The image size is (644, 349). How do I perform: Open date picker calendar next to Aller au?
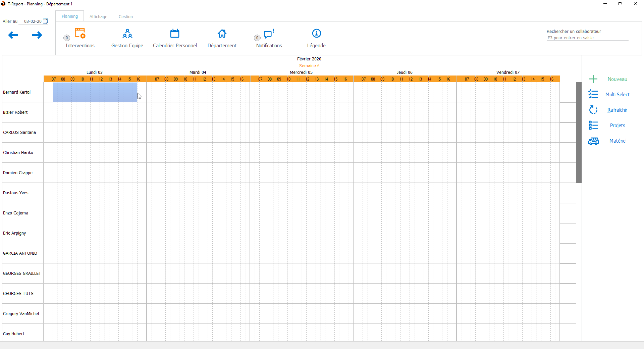45,21
